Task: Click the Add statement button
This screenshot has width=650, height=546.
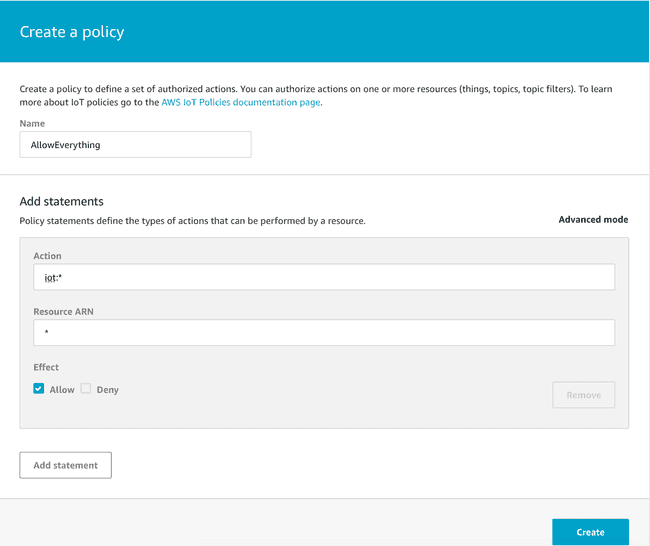Action: tap(65, 465)
